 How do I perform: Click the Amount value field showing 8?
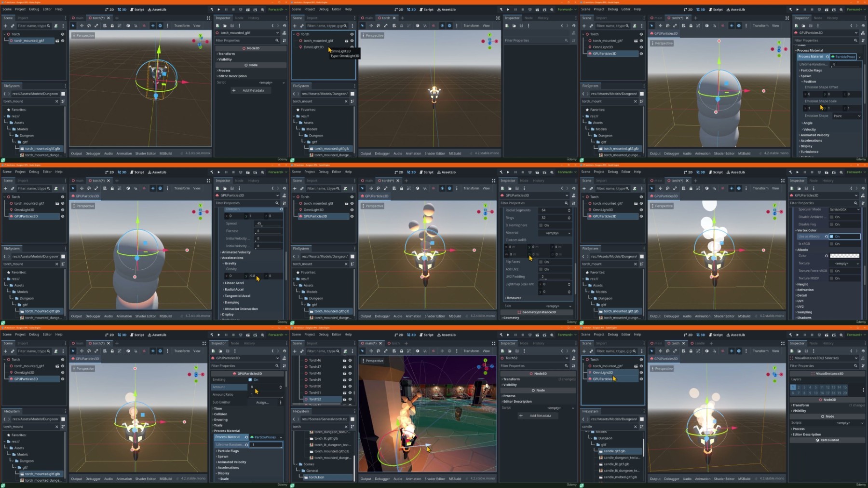coord(265,387)
